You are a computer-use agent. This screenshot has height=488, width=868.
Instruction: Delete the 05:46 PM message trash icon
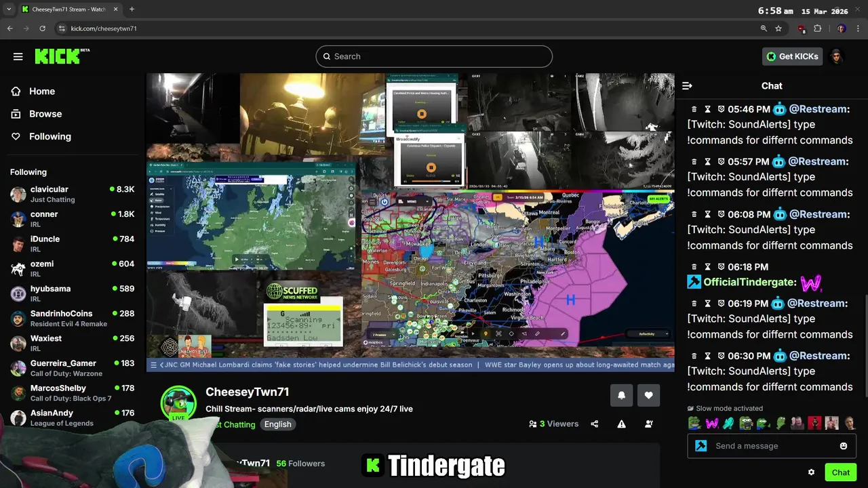click(694, 109)
